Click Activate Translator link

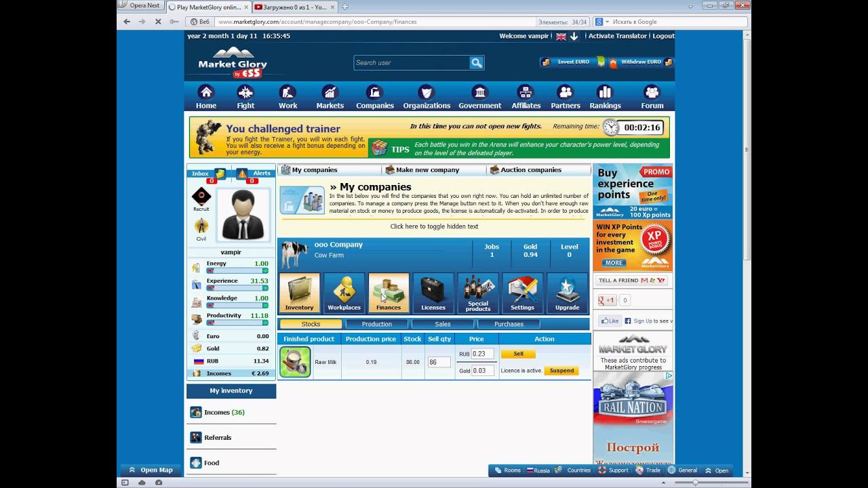(x=618, y=36)
